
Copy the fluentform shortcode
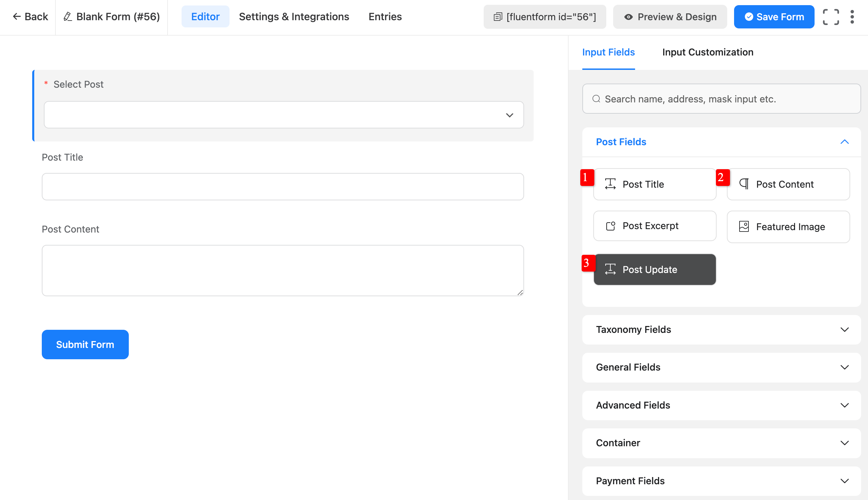(544, 17)
